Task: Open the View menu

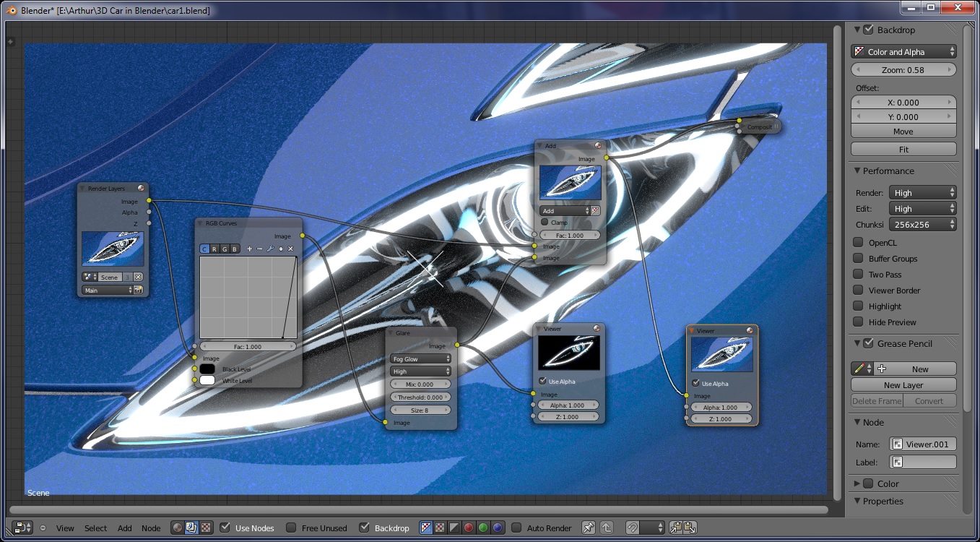Action: pyautogui.click(x=65, y=528)
